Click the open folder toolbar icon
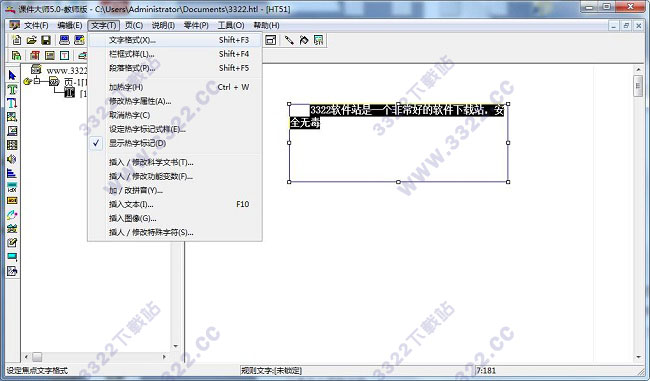 tap(32, 40)
